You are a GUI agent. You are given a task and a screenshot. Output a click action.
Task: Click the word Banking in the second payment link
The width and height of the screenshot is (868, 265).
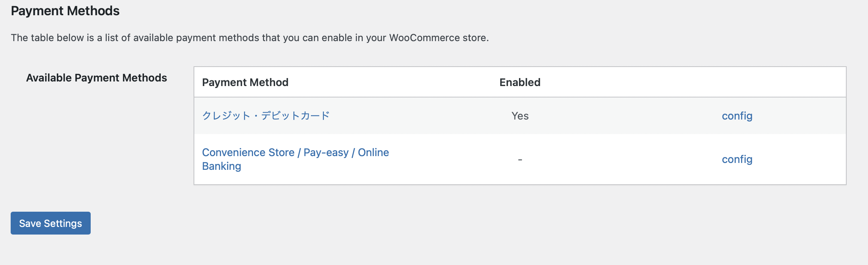[221, 166]
